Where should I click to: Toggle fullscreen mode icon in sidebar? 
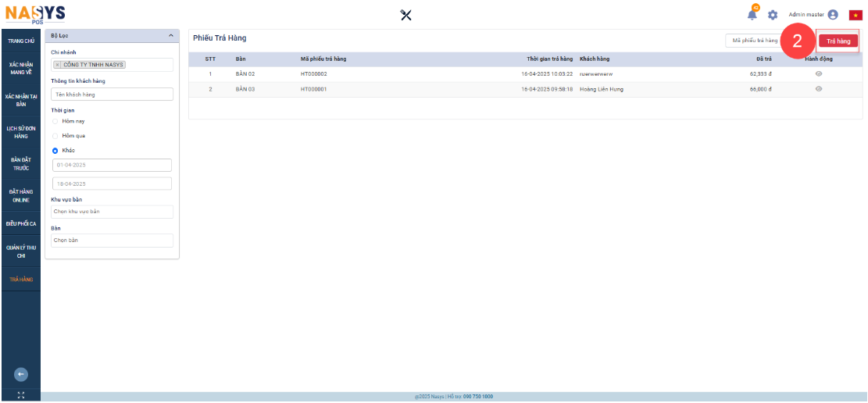tap(21, 395)
